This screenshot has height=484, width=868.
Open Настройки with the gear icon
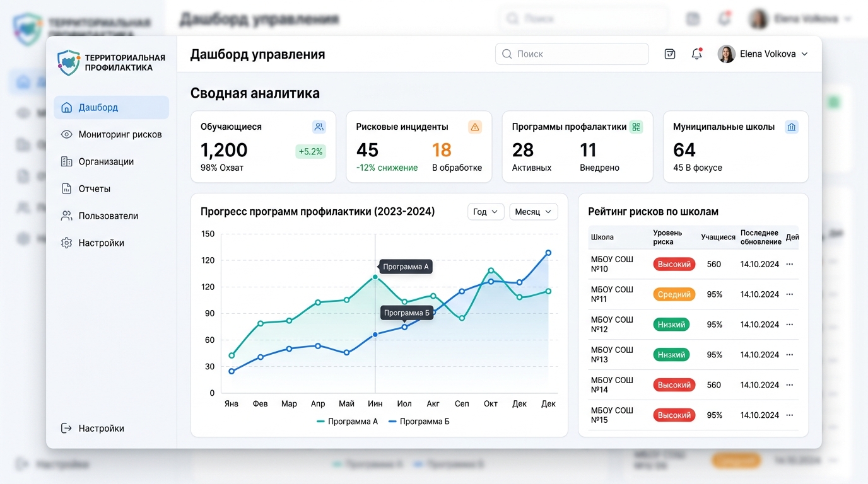coord(111,243)
